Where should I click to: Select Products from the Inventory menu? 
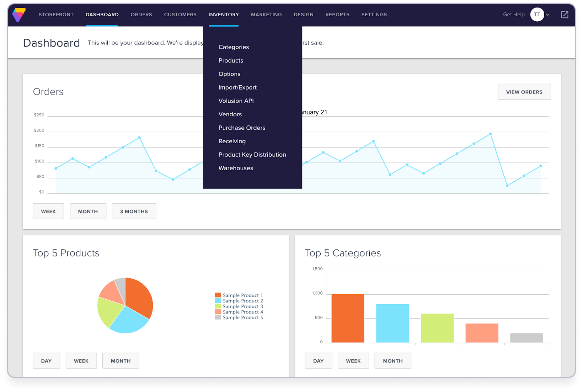click(x=231, y=60)
